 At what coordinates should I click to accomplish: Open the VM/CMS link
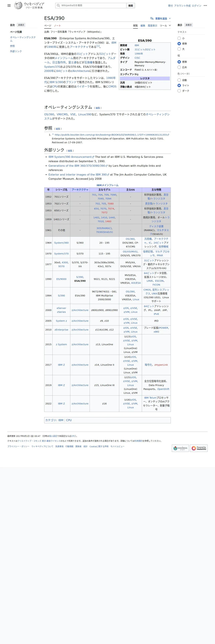coord(62,115)
